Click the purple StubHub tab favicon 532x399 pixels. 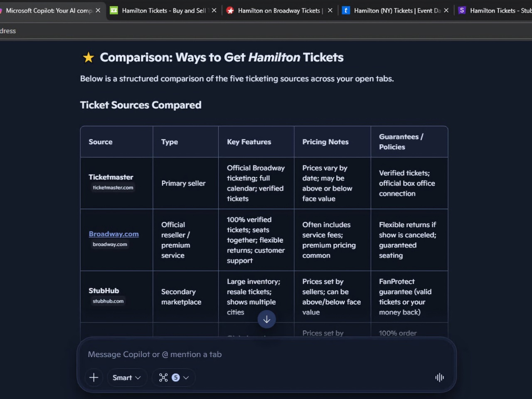[x=462, y=10]
